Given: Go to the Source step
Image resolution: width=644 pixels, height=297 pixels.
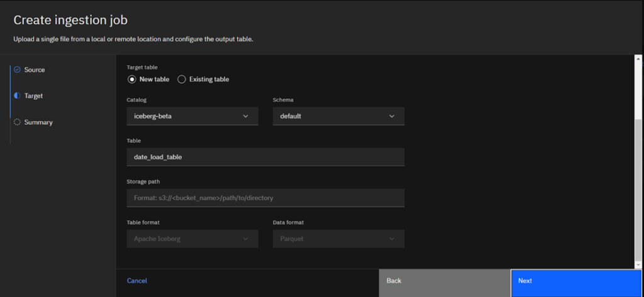Looking at the screenshot, I should tap(35, 70).
